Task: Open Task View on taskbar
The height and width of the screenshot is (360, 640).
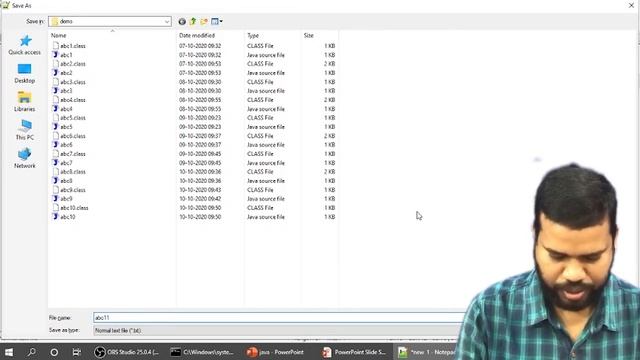Action: (76, 352)
